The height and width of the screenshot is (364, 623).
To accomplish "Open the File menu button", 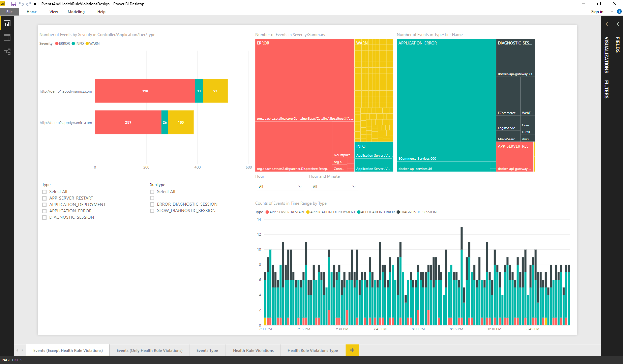I will (x=9, y=12).
